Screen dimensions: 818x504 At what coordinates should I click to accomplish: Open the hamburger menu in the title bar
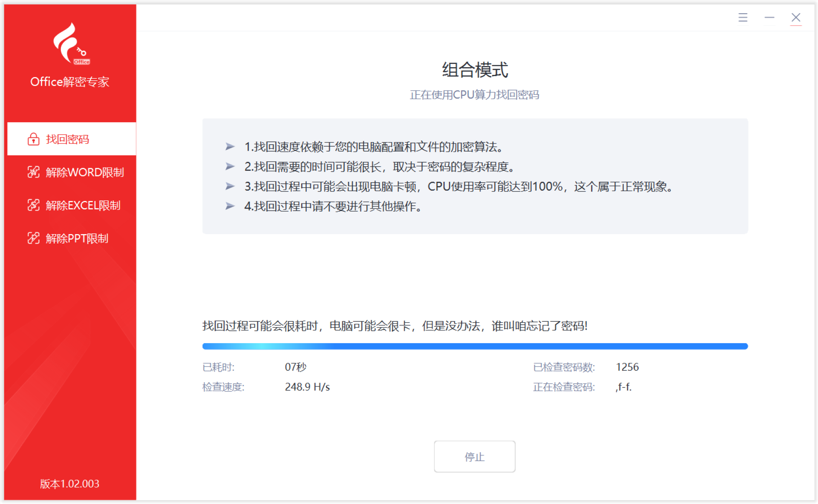743,17
